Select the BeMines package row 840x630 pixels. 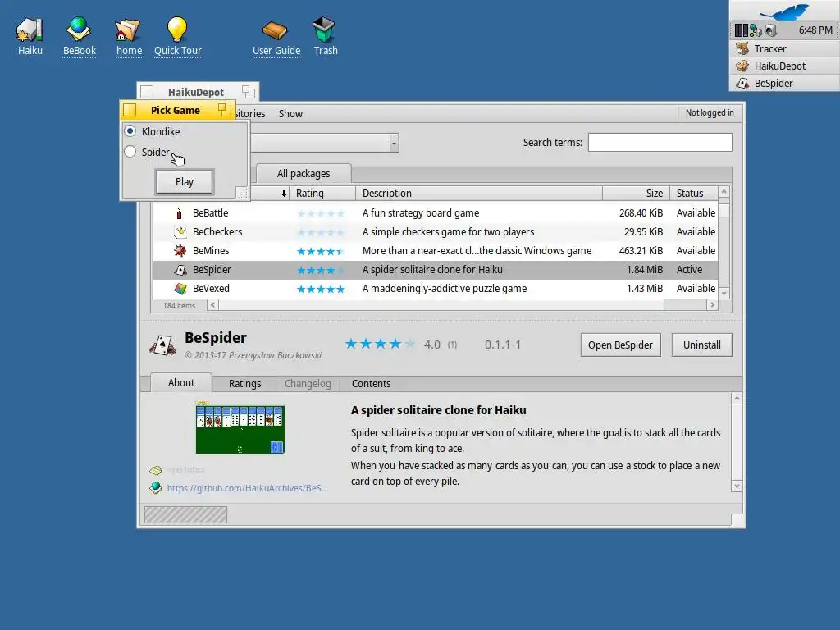click(436, 251)
